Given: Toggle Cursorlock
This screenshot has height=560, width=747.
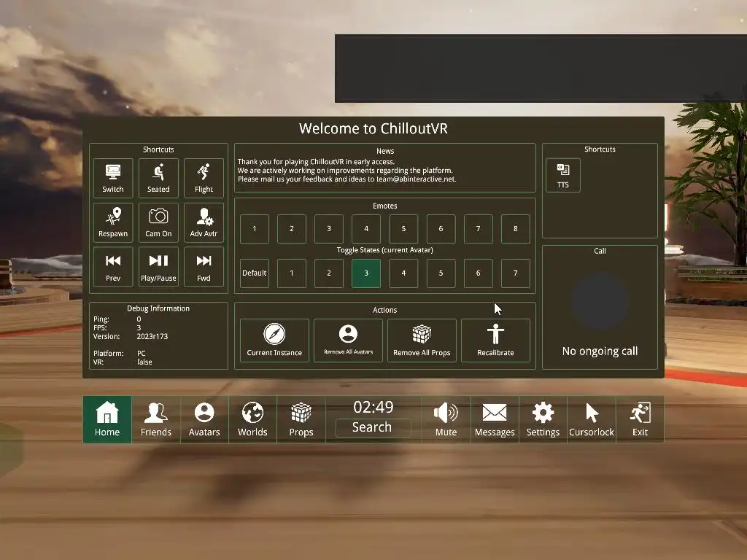Looking at the screenshot, I should pos(592,419).
